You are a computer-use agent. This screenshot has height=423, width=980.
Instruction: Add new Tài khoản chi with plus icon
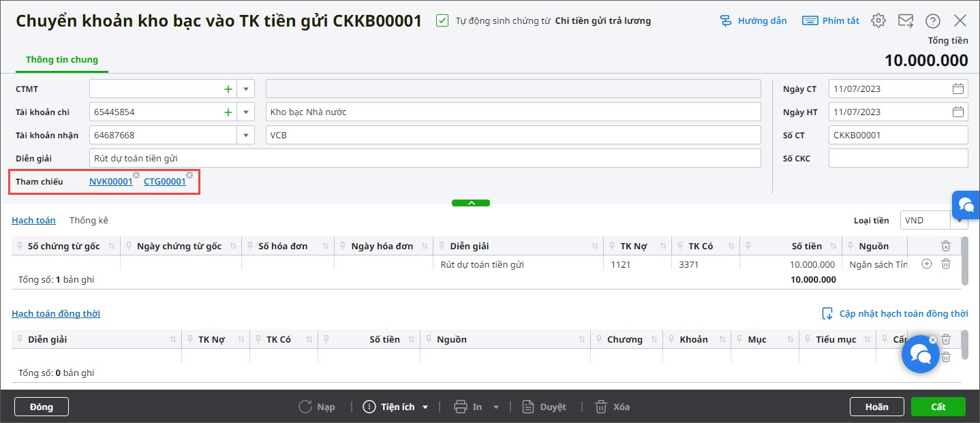[228, 112]
